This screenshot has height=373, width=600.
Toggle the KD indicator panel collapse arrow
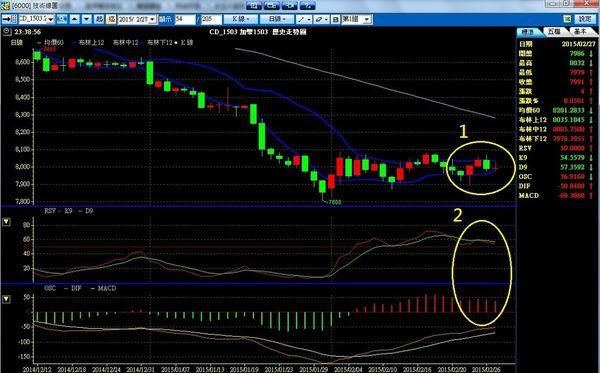tap(6, 222)
